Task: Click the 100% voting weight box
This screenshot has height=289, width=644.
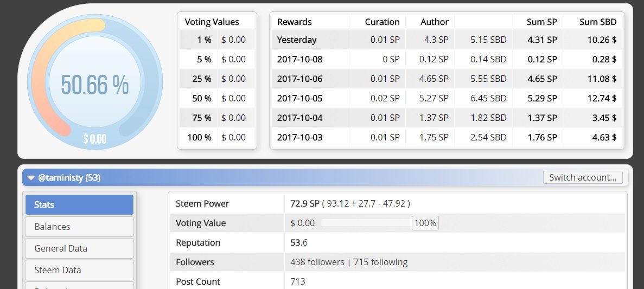Action: pos(425,223)
